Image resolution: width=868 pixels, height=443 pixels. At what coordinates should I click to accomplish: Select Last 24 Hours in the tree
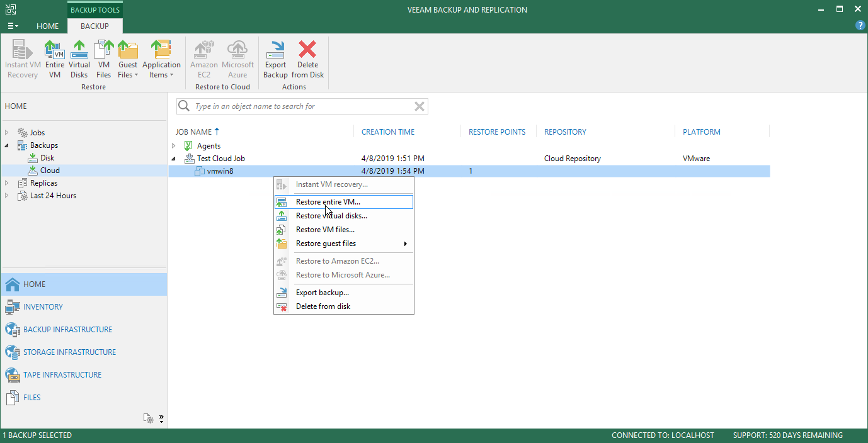(x=53, y=196)
